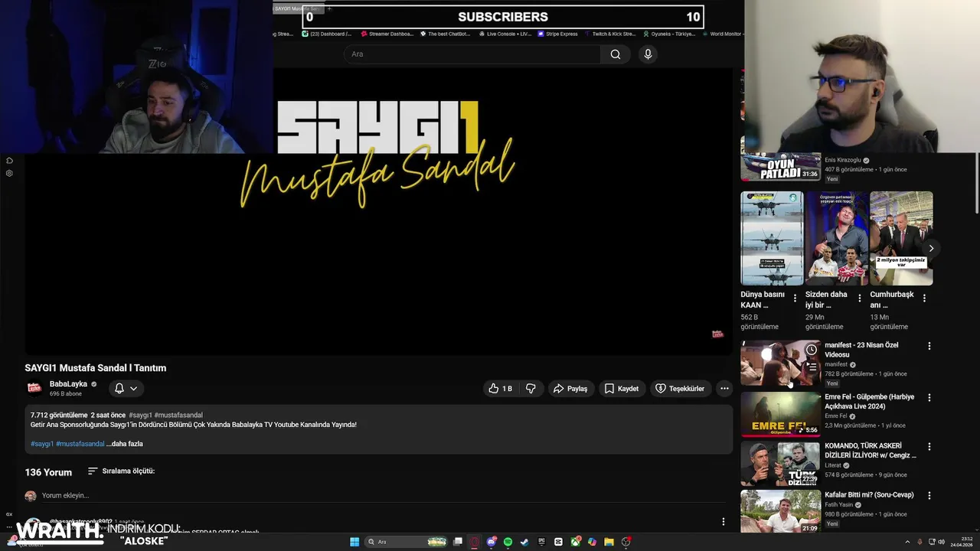Open options menu for Dünya basını KAAN short

tap(795, 298)
